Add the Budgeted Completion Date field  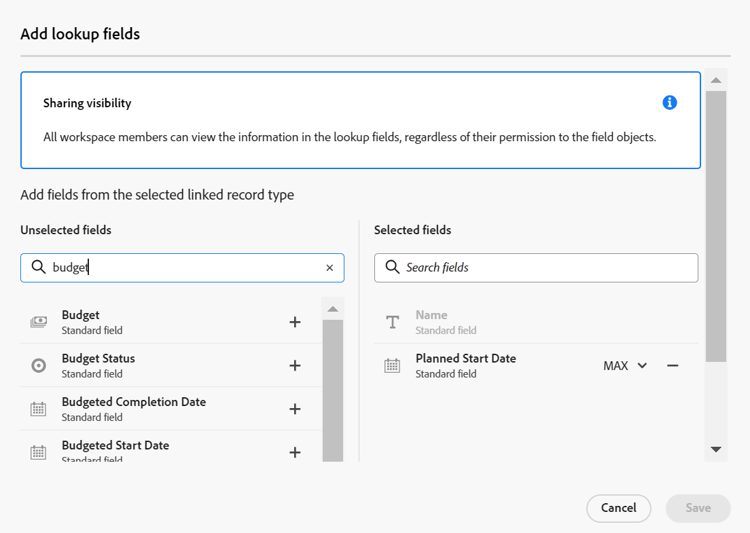click(295, 409)
